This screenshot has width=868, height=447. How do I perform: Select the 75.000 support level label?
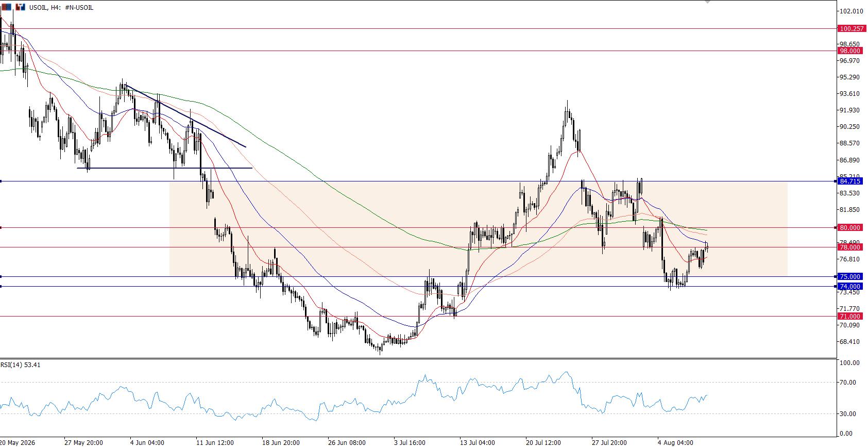849,276
